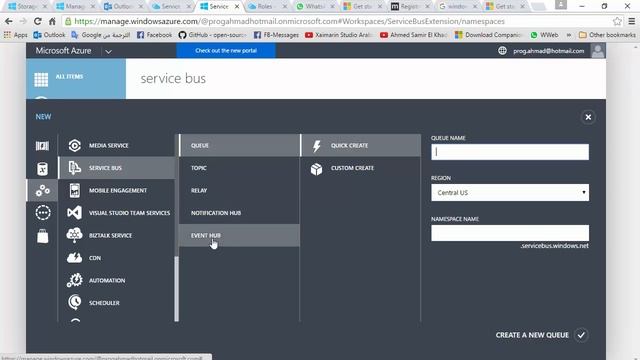
Task: Open the Store shopping bag icon
Action: (42, 236)
